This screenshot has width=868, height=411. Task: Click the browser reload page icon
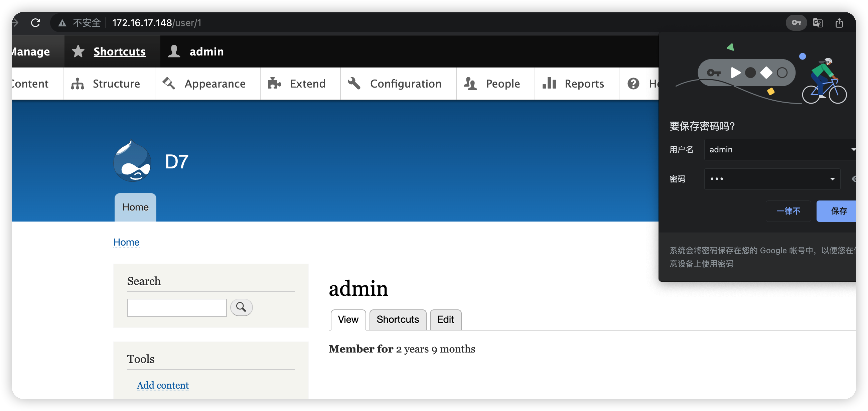pyautogui.click(x=36, y=23)
